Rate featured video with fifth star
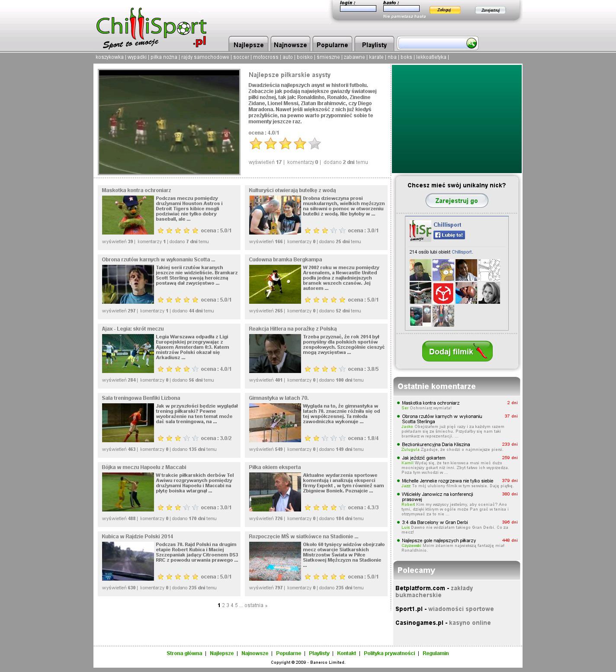Screen dimensions: 616x672 pos(314,144)
